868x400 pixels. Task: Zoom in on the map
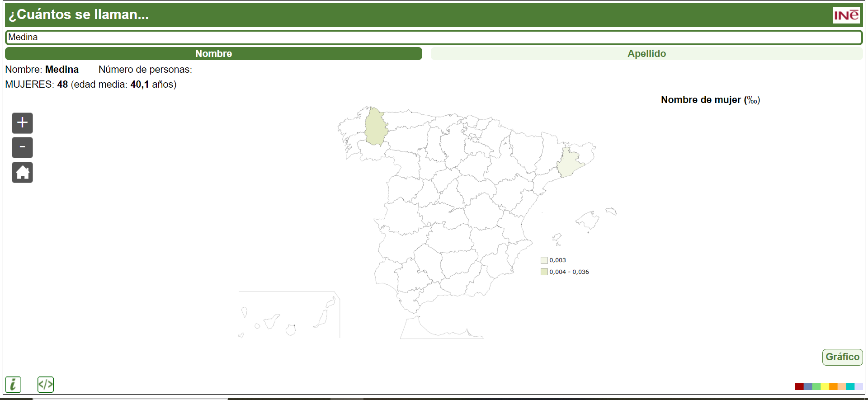tap(22, 123)
